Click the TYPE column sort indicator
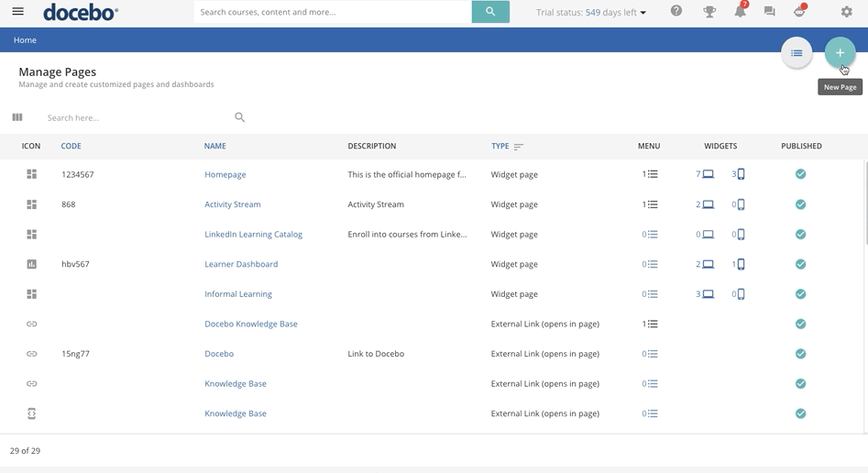The height and width of the screenshot is (473, 868). [x=518, y=147]
